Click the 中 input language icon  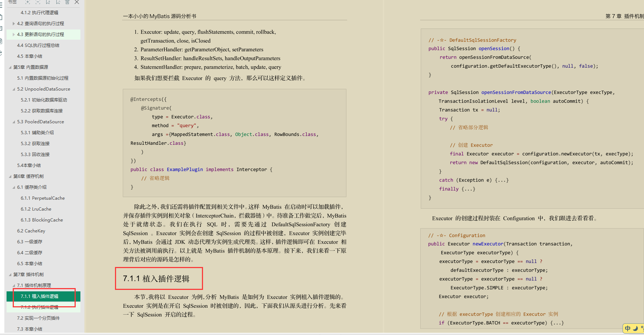click(628, 328)
